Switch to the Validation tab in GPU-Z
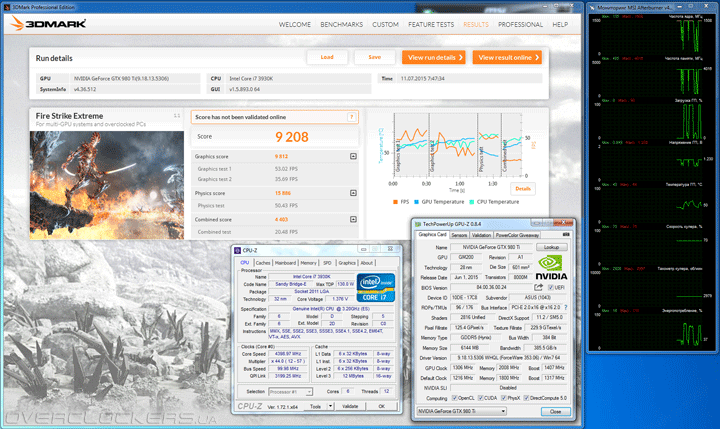The width and height of the screenshot is (720, 429). point(481,235)
